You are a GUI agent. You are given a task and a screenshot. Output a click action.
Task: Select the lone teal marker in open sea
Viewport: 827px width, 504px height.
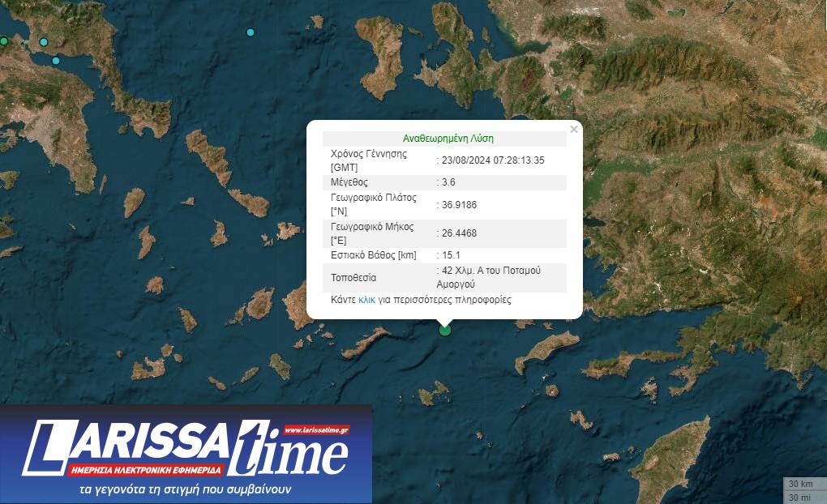pos(251,32)
